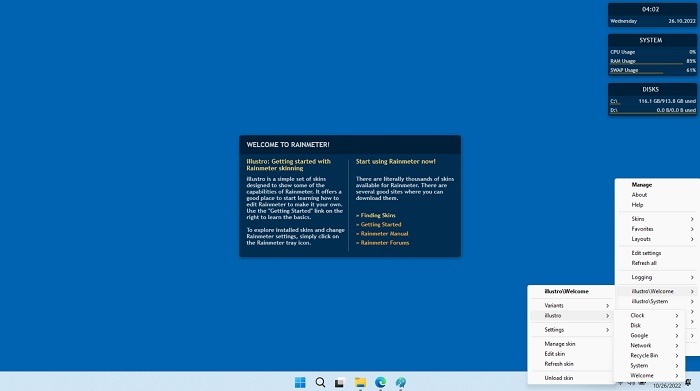Open the Network skin submenu
The height and width of the screenshot is (391, 700).
point(649,345)
